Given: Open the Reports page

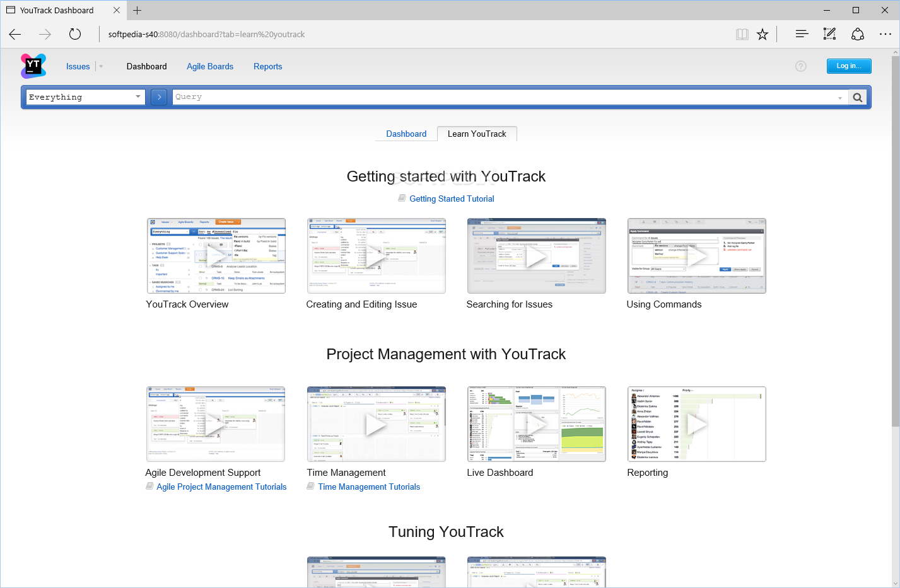Looking at the screenshot, I should coord(268,66).
